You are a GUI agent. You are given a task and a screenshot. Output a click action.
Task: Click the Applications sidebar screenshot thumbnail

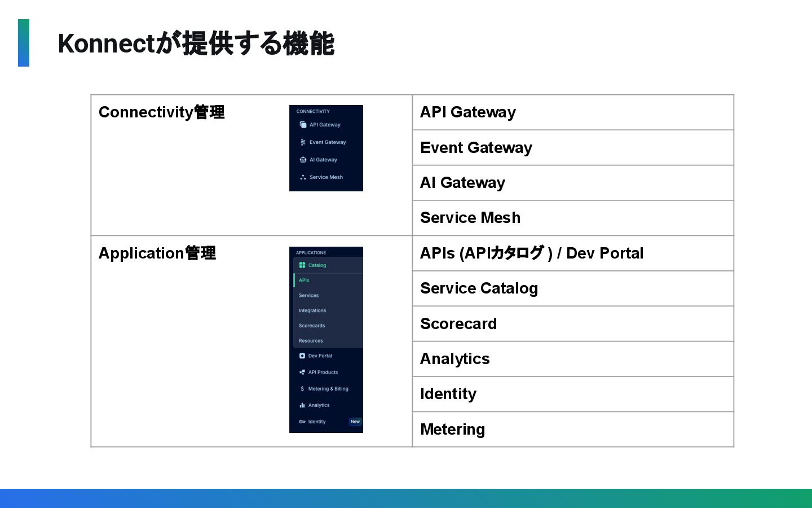point(326,340)
